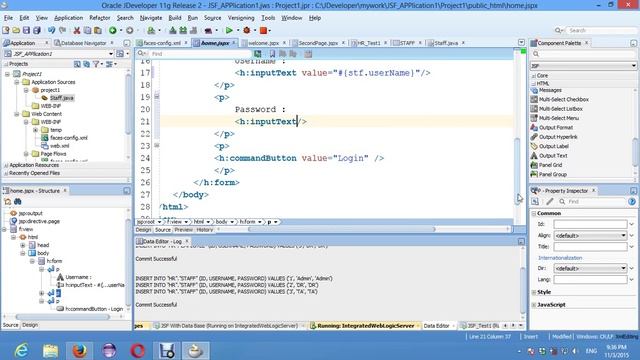Click the Save toolbar icon
Viewport: 640px width, 360px height.
click(27, 30)
